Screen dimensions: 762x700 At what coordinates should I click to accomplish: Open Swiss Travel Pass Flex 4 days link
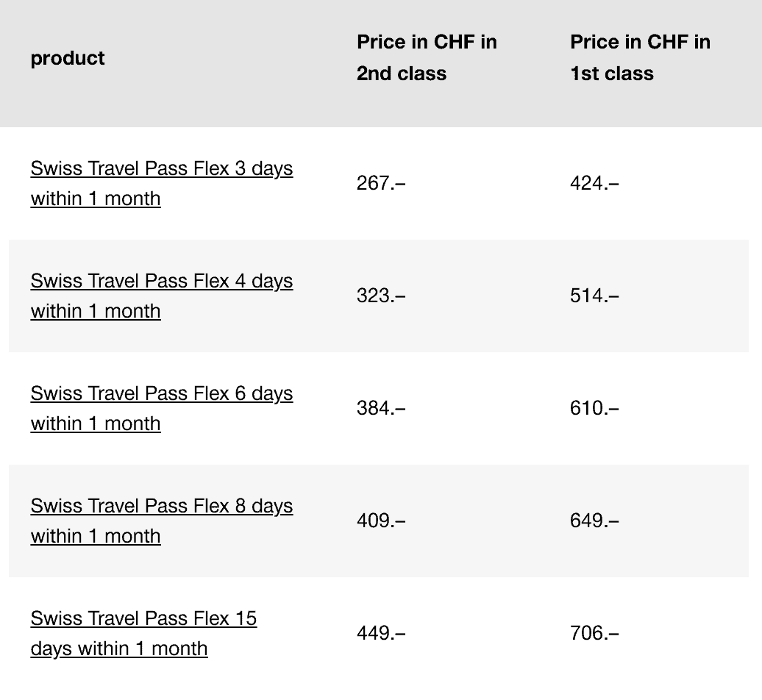tap(161, 282)
